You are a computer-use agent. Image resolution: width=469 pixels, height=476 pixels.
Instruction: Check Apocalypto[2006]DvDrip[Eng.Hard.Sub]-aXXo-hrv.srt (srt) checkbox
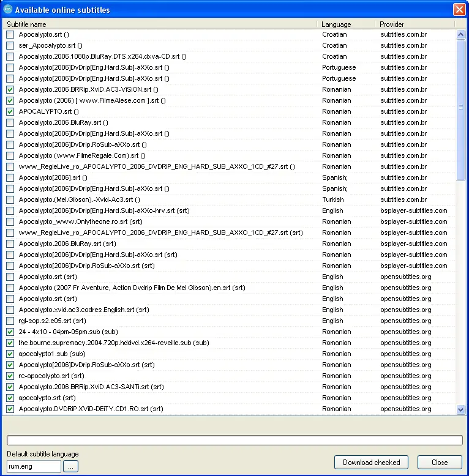click(x=10, y=210)
